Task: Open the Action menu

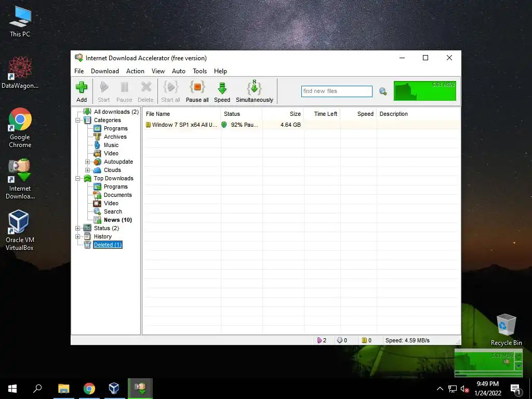Action: click(x=135, y=71)
